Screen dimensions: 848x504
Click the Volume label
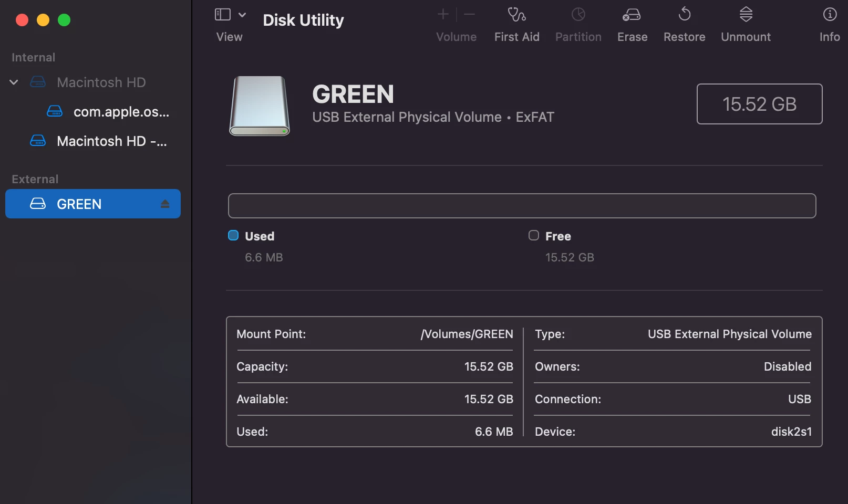(x=457, y=37)
